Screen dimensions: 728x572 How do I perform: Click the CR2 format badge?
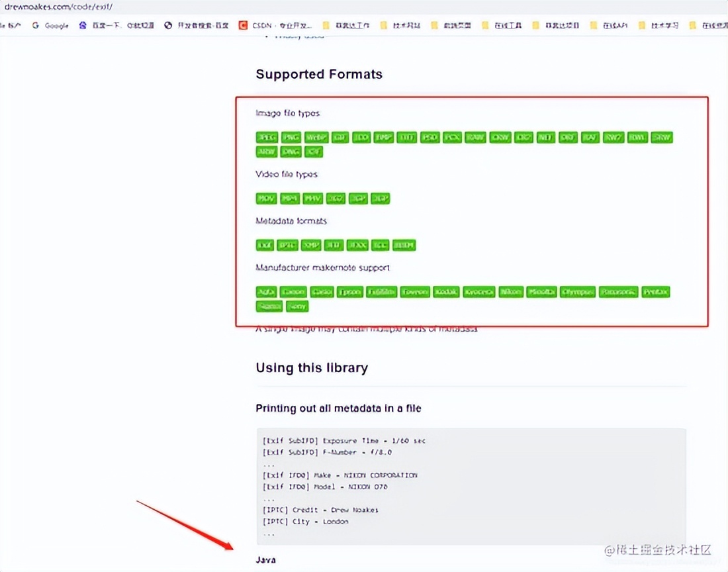pyautogui.click(x=523, y=138)
